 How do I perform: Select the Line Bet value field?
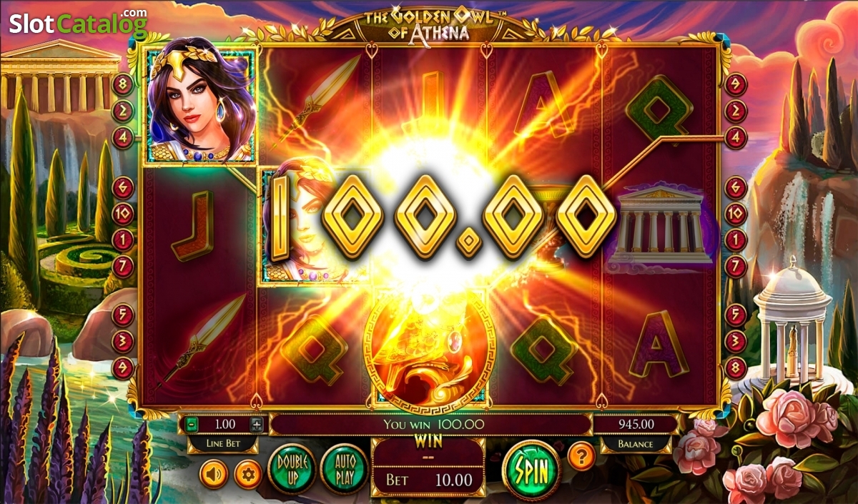coord(224,424)
